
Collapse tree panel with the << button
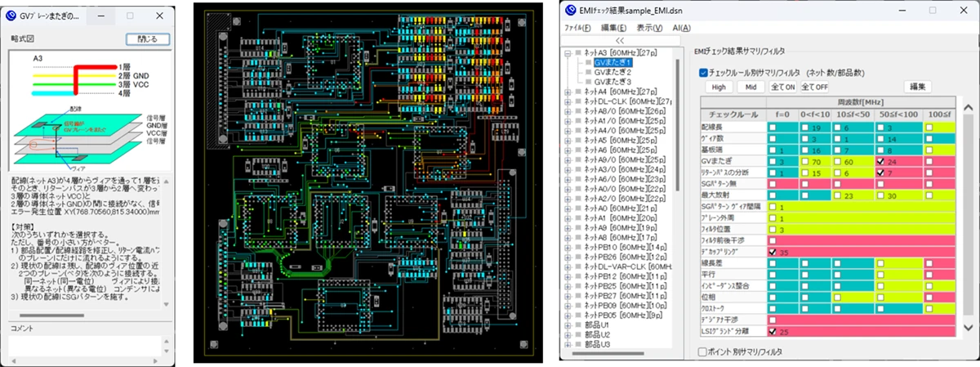click(x=619, y=39)
